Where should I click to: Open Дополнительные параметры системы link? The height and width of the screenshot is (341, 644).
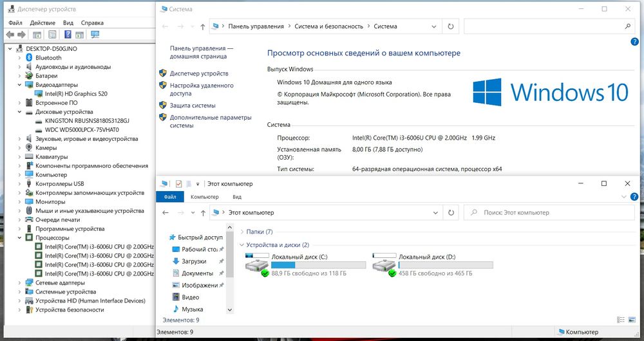pyautogui.click(x=211, y=122)
